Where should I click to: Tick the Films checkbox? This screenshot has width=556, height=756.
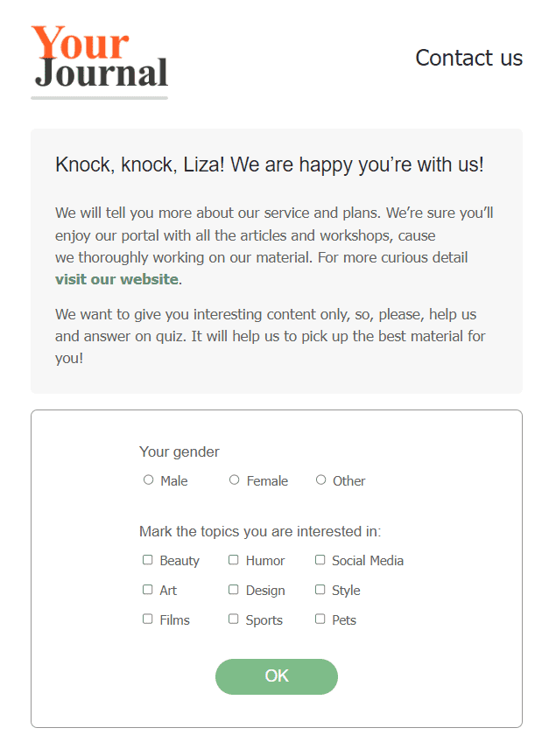click(148, 619)
